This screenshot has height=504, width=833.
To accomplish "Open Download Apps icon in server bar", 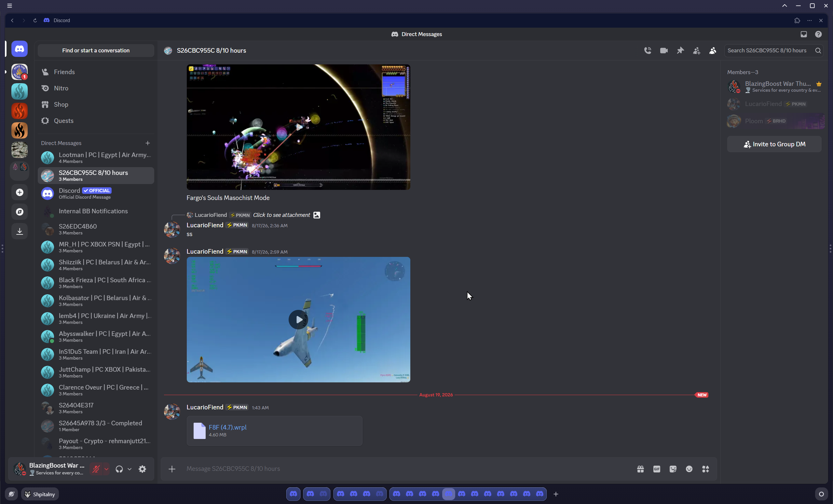I will pyautogui.click(x=20, y=231).
